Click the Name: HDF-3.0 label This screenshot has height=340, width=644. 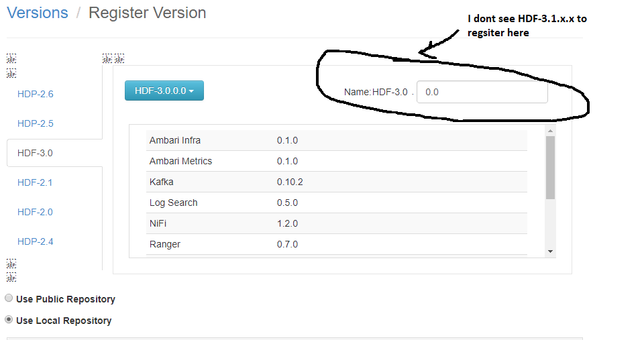point(376,92)
